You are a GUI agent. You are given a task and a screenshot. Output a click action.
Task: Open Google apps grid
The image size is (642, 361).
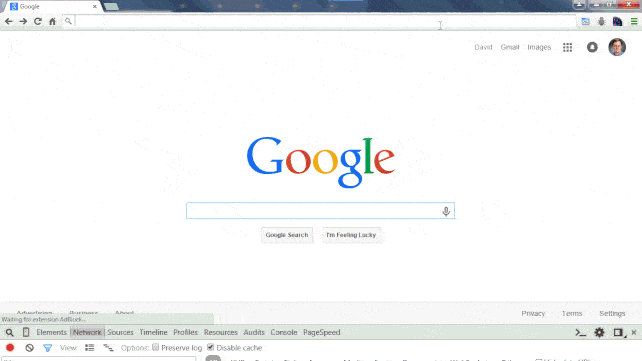coord(567,47)
